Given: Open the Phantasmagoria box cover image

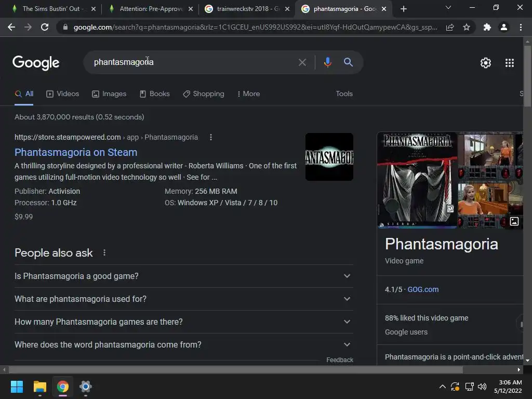Looking at the screenshot, I should (417, 180).
